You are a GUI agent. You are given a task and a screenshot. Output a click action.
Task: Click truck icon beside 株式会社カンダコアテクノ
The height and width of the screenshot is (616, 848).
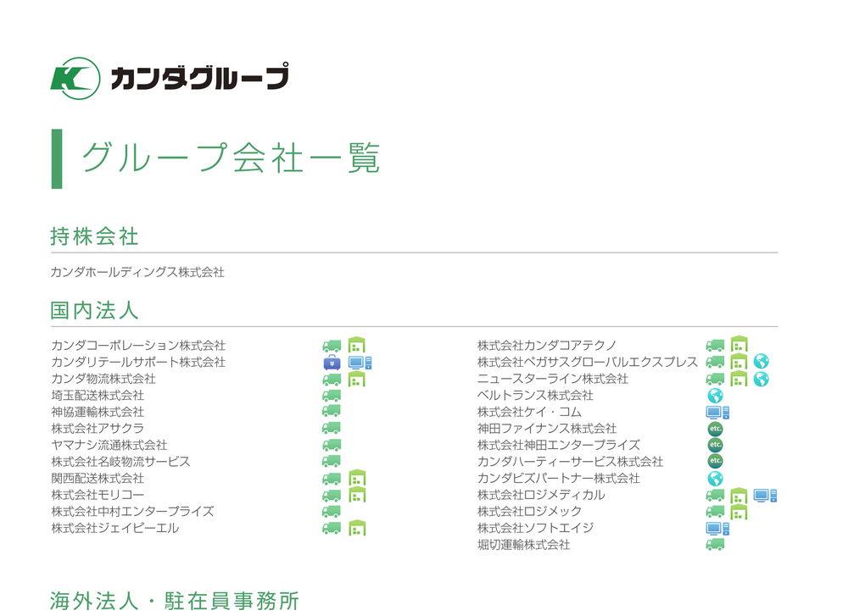(x=716, y=346)
